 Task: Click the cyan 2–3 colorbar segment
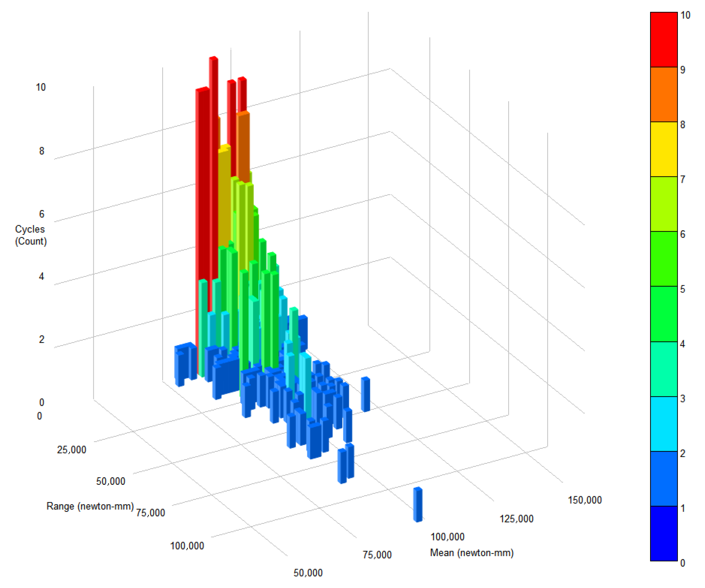point(663,424)
